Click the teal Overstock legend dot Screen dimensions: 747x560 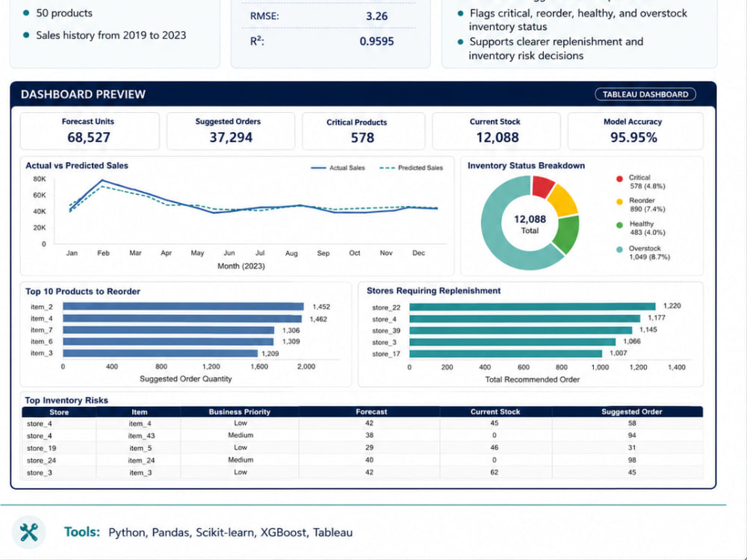[619, 249]
